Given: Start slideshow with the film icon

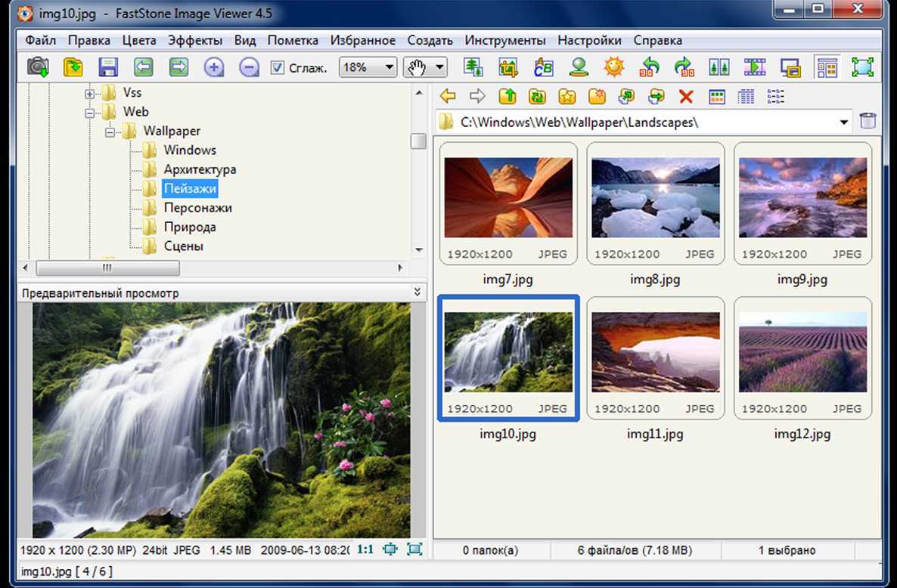Looking at the screenshot, I should 754,67.
